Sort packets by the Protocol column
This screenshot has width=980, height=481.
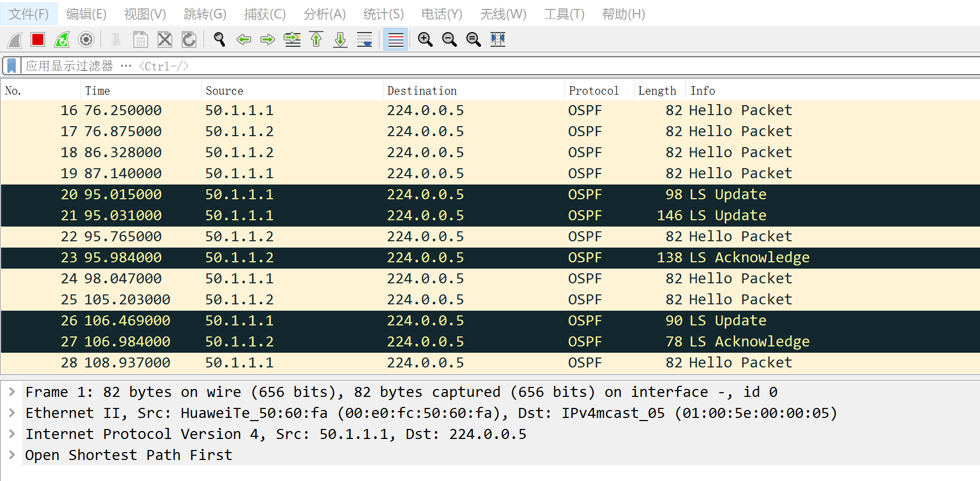(593, 90)
